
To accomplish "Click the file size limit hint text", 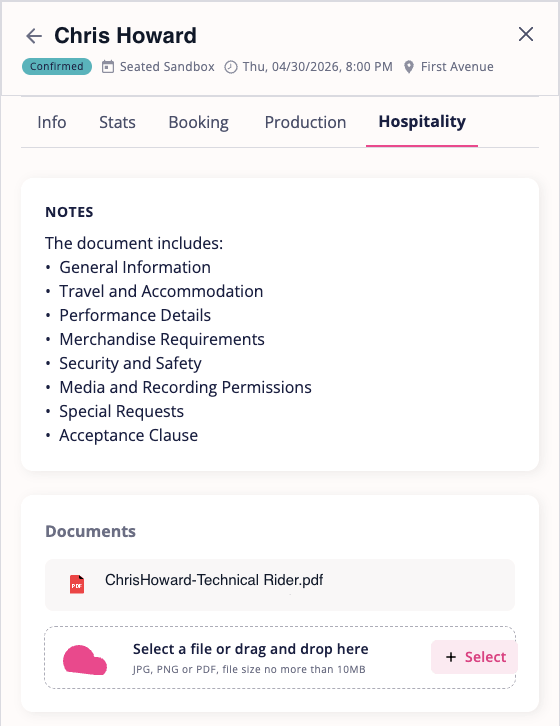I will pyautogui.click(x=249, y=670).
